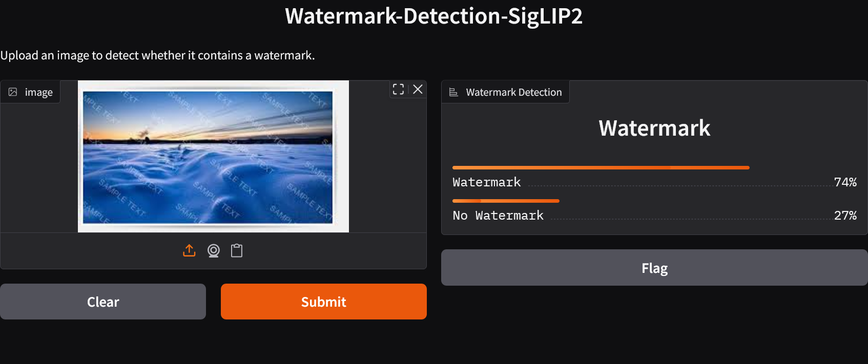The width and height of the screenshot is (868, 364).
Task: Click the Watermark 74% confidence bar
Action: pyautogui.click(x=601, y=167)
